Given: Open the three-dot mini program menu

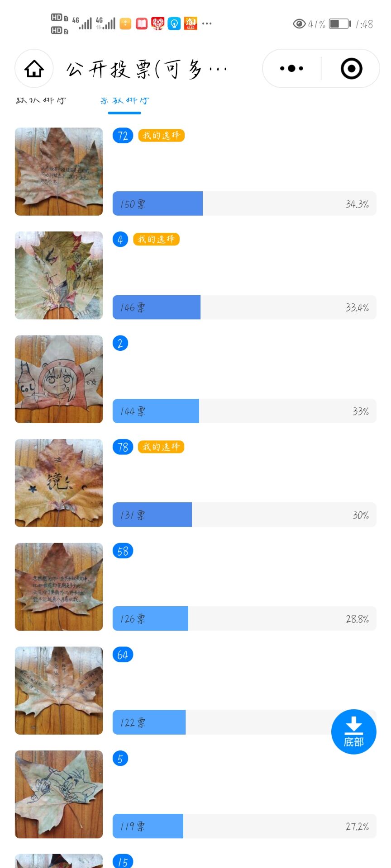Looking at the screenshot, I should point(291,69).
